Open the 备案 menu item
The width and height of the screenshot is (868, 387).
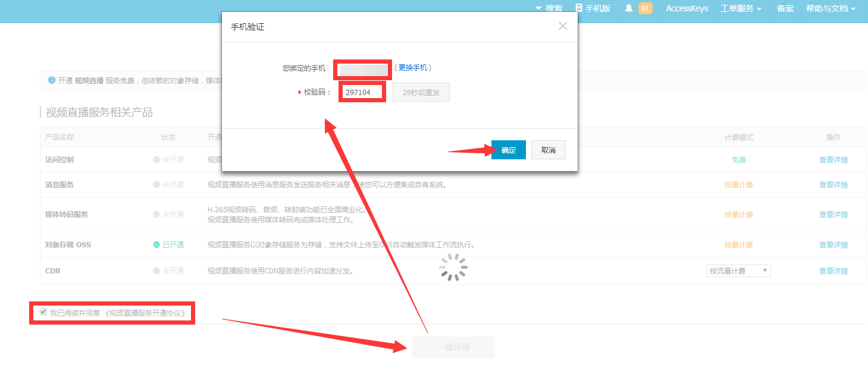(x=785, y=8)
